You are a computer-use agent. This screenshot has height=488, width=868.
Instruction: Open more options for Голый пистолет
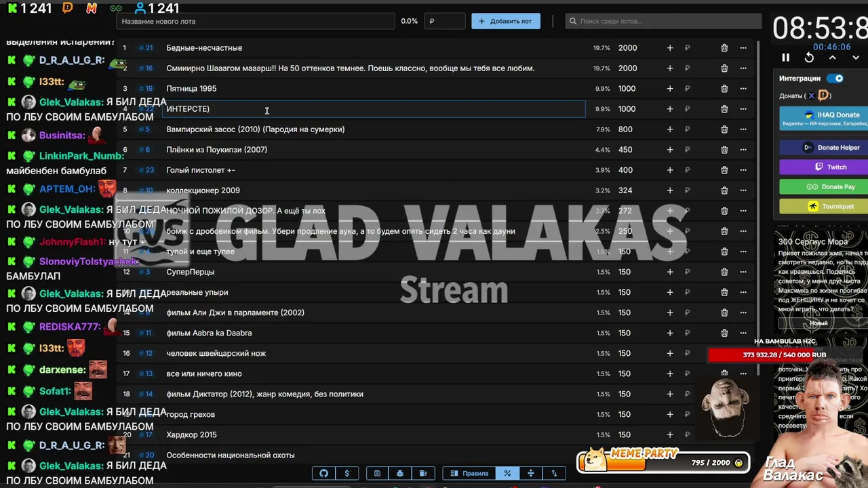point(743,170)
